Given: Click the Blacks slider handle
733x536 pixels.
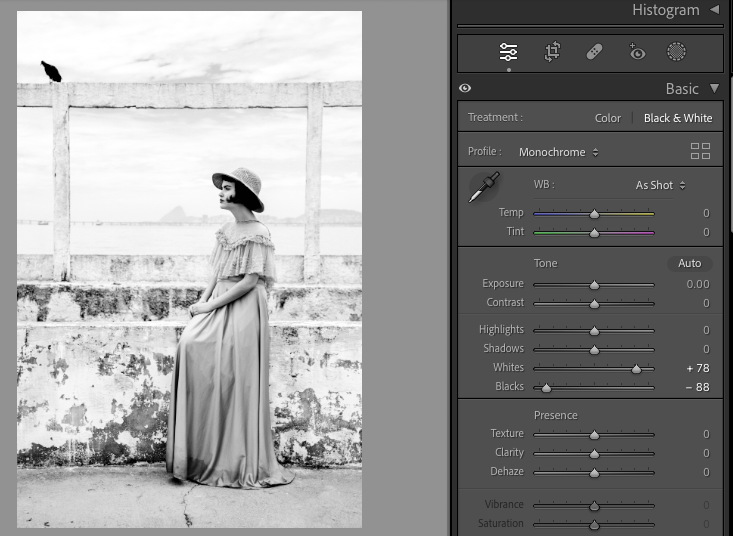Looking at the screenshot, I should [546, 387].
